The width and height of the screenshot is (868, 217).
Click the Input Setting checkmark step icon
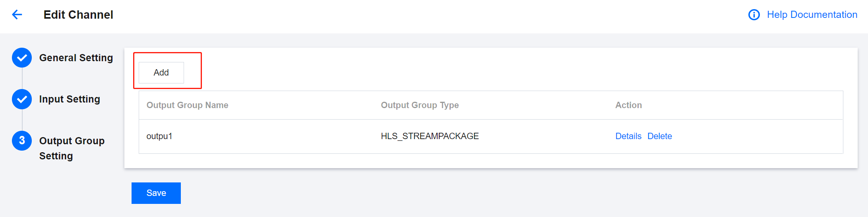pyautogui.click(x=22, y=99)
